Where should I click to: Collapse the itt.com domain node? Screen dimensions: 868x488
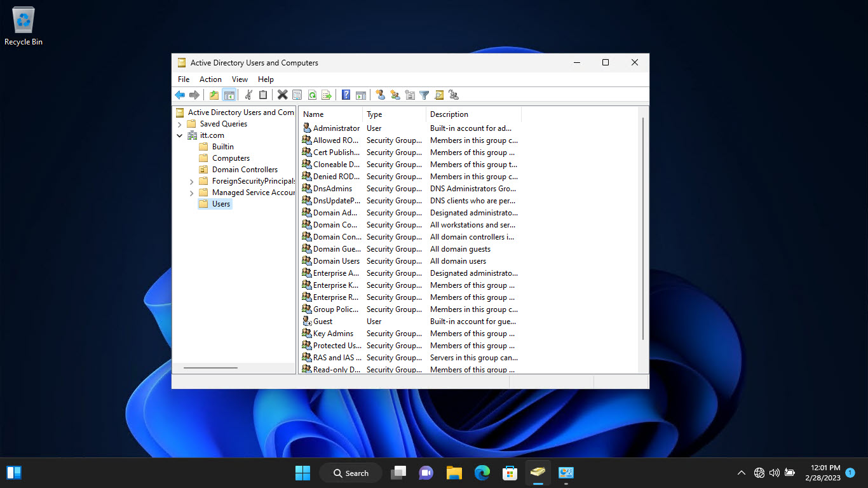pyautogui.click(x=180, y=135)
